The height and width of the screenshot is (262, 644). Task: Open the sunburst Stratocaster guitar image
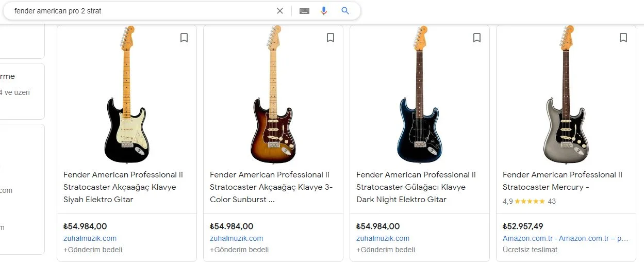pyautogui.click(x=273, y=95)
